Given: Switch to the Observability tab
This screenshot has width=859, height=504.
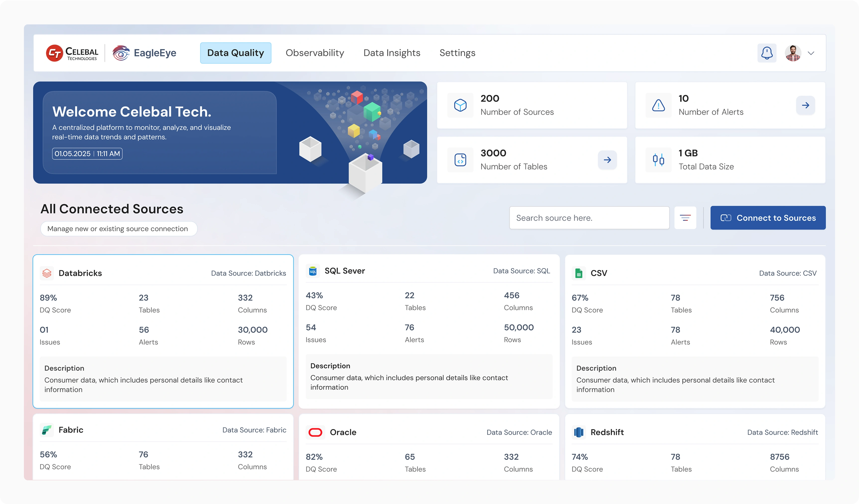Looking at the screenshot, I should point(315,53).
